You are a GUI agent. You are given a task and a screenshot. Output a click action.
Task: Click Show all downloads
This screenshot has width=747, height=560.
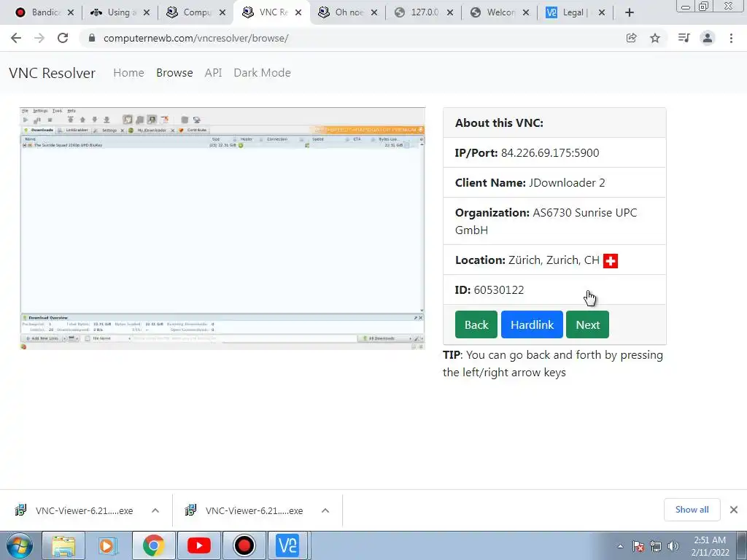pos(692,510)
